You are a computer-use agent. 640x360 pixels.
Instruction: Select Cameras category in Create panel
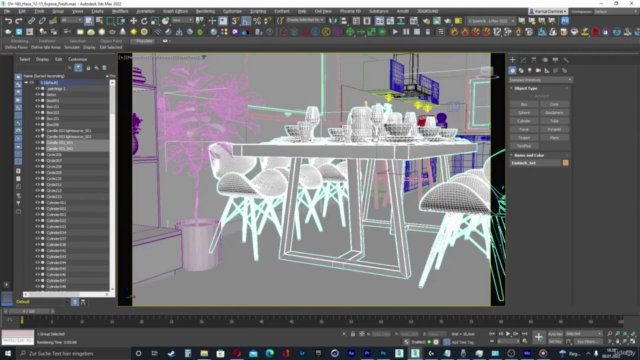click(538, 71)
